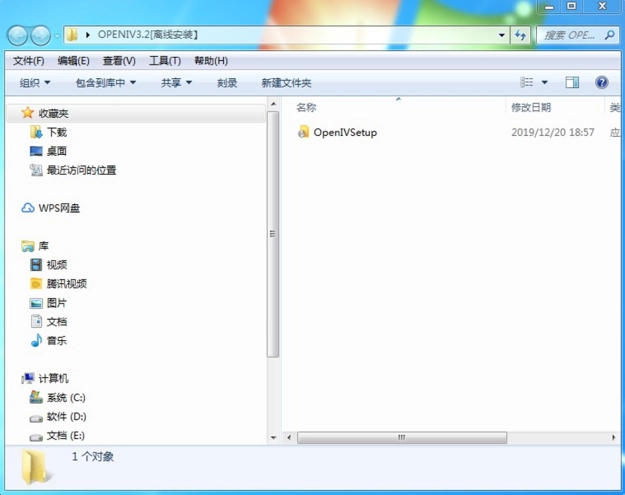The width and height of the screenshot is (625, 495).
Task: Click the horizontal scrollbar in file list
Action: [402, 437]
